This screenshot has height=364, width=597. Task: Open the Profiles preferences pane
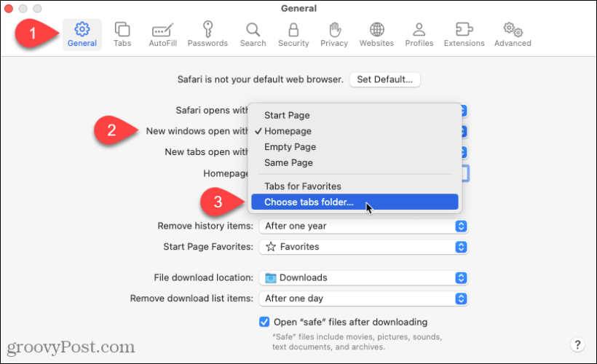(419, 35)
